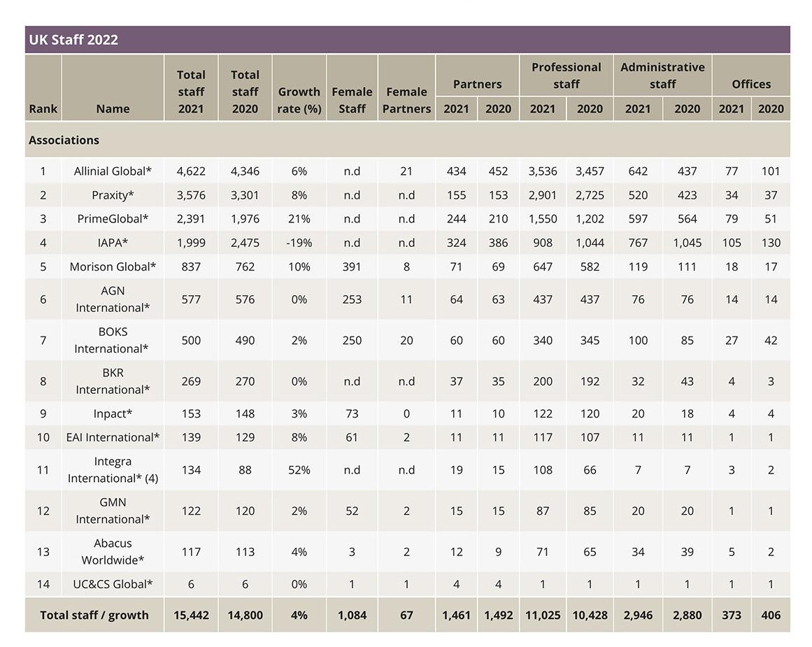Click Morison Global's 391 female staff value
812x647 pixels.
(352, 266)
